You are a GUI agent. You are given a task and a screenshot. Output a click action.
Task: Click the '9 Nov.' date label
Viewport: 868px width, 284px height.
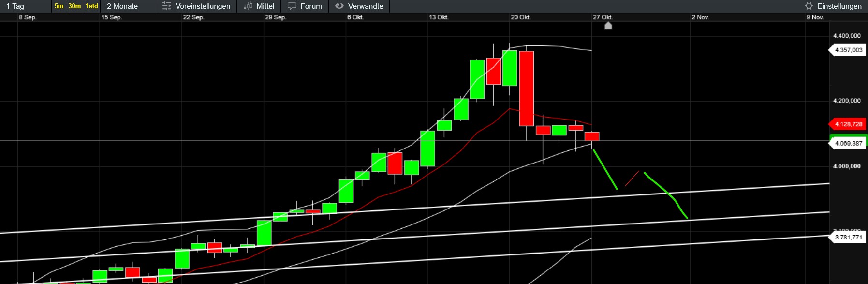815,17
